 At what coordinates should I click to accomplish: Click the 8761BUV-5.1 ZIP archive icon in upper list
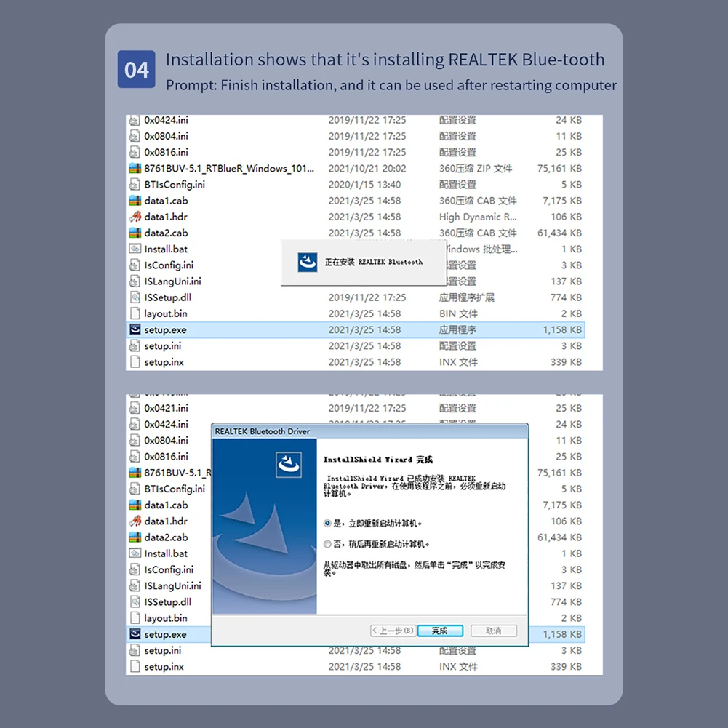[x=135, y=169]
